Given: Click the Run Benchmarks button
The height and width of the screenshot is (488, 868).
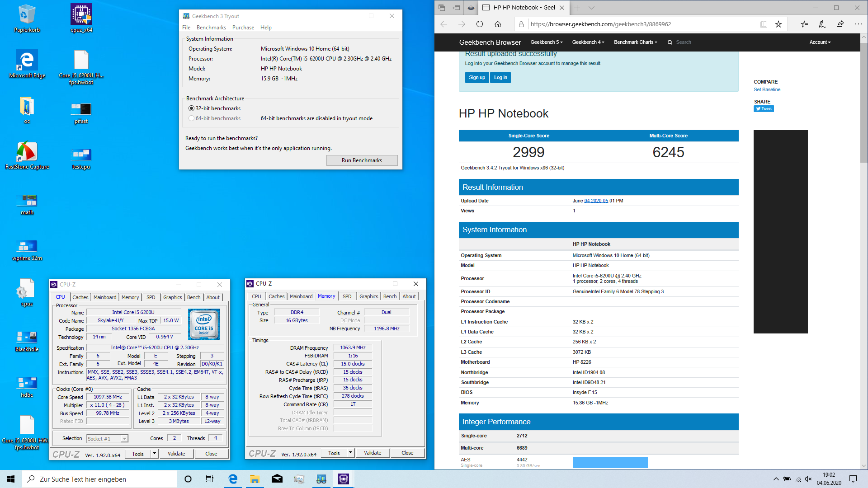Looking at the screenshot, I should pos(362,160).
